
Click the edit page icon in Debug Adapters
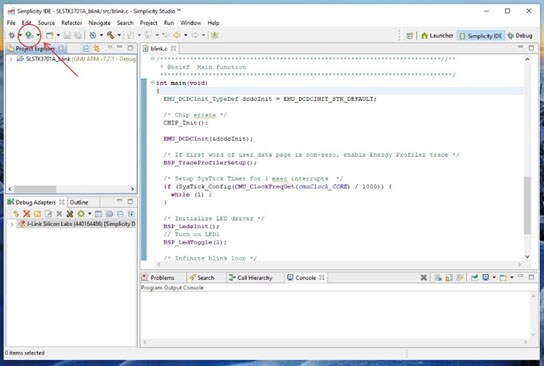(48, 214)
